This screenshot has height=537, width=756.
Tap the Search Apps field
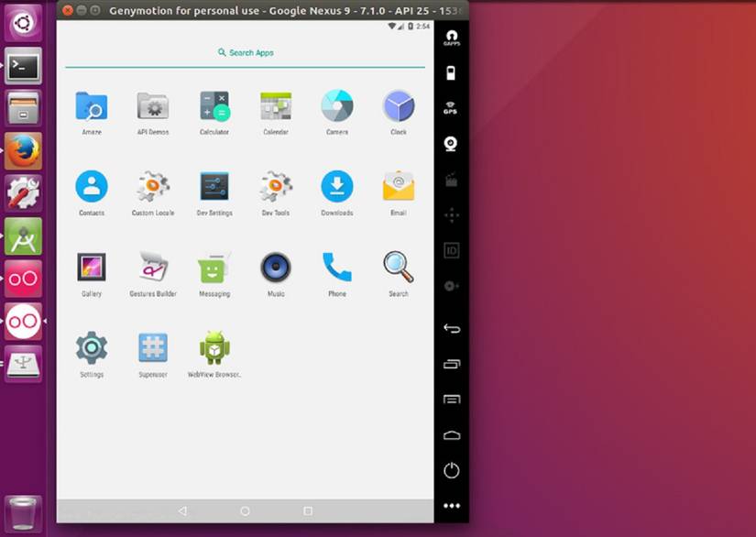pyautogui.click(x=245, y=52)
